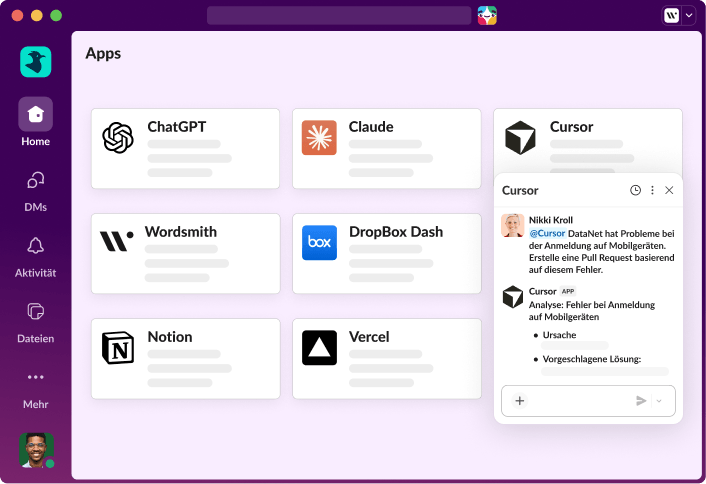Click the blue box logo icon
Screen dimensions: 706x484
319,243
